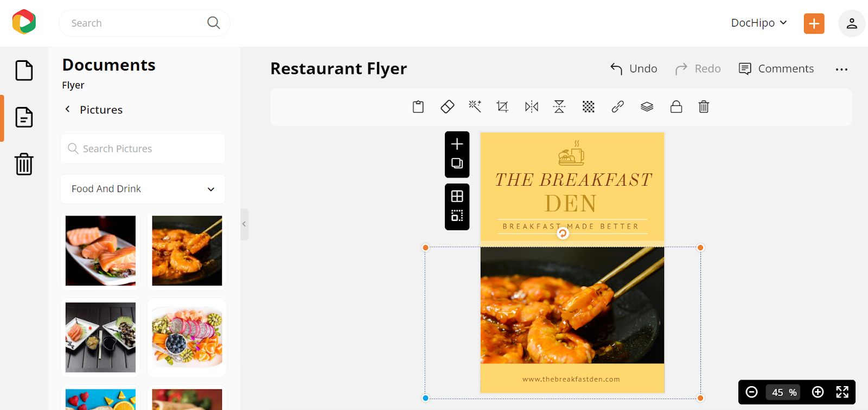Image resolution: width=868 pixels, height=410 pixels.
Task: Open the blank document sidebar icon
Action: [x=24, y=71]
